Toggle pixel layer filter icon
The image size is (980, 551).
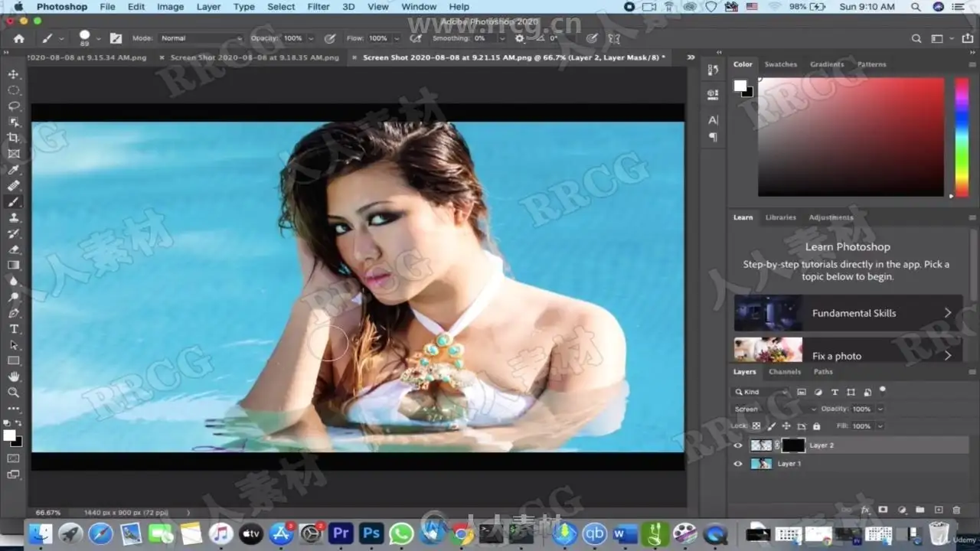tap(802, 392)
